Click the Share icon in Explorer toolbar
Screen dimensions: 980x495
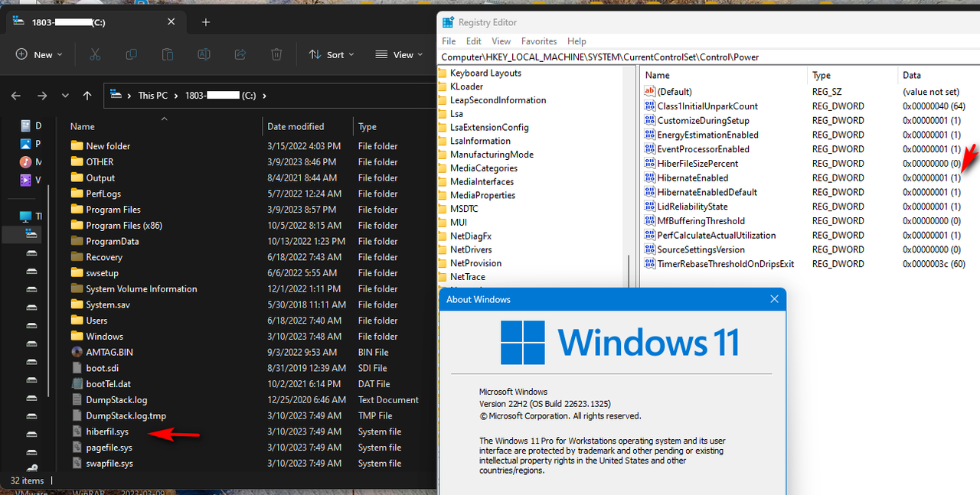coord(240,54)
